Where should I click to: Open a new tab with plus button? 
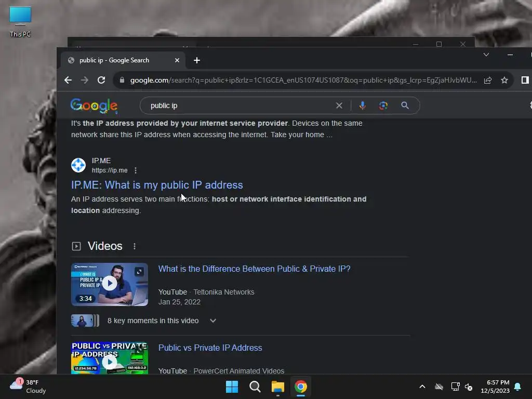coord(197,60)
